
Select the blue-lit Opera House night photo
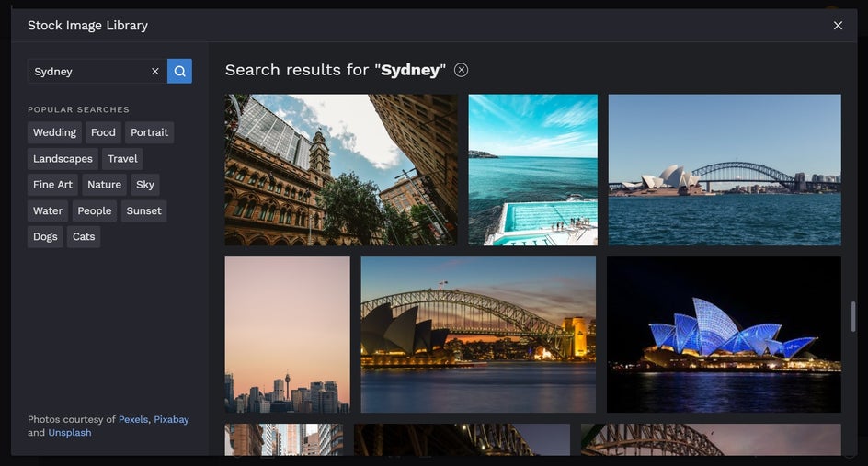tap(724, 335)
